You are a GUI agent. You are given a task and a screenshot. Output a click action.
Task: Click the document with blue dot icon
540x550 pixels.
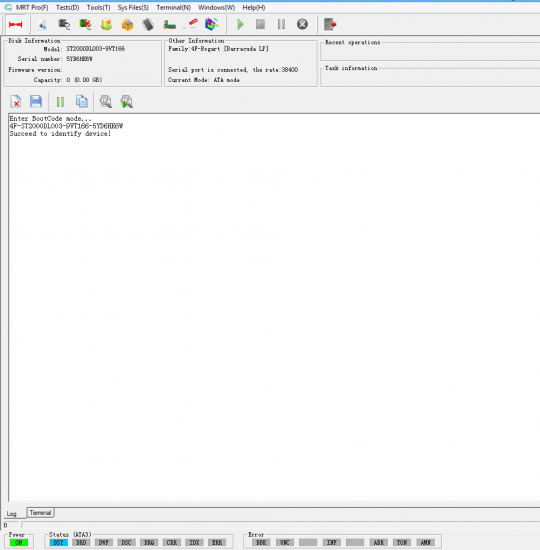[42, 25]
